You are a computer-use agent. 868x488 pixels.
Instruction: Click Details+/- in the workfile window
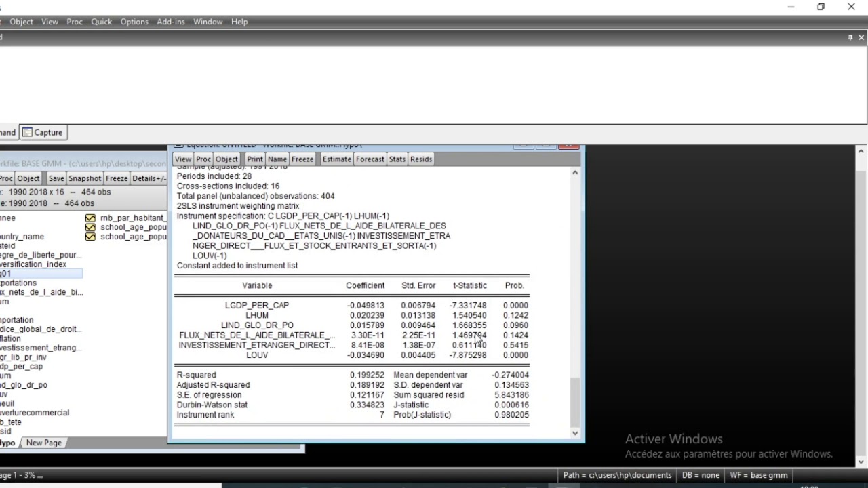coord(149,178)
